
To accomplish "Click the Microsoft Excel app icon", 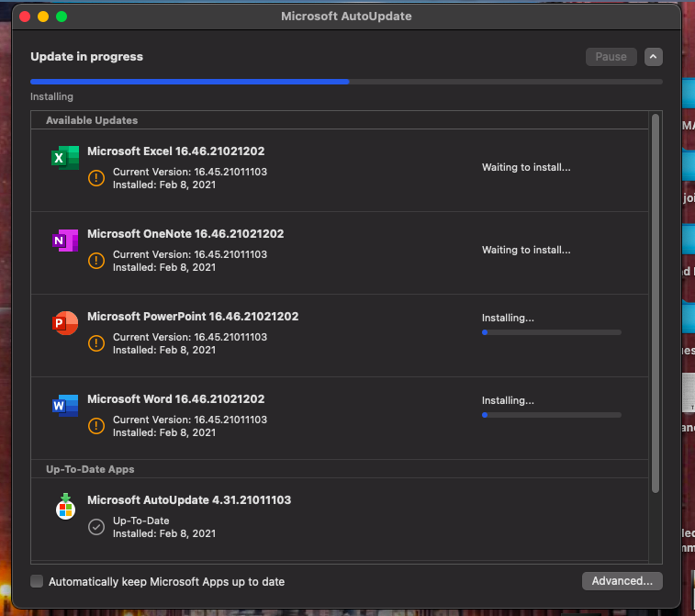I will (x=65, y=157).
